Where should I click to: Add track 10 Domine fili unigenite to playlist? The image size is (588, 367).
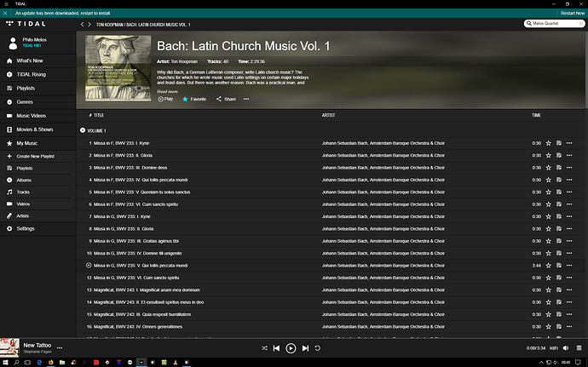coord(559,254)
